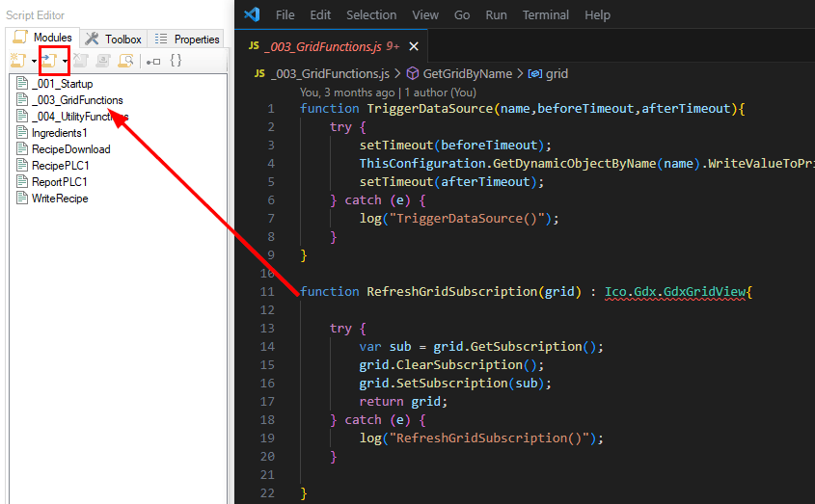
Task: Click the document icon beside _001_Startup
Action: pyautogui.click(x=22, y=83)
